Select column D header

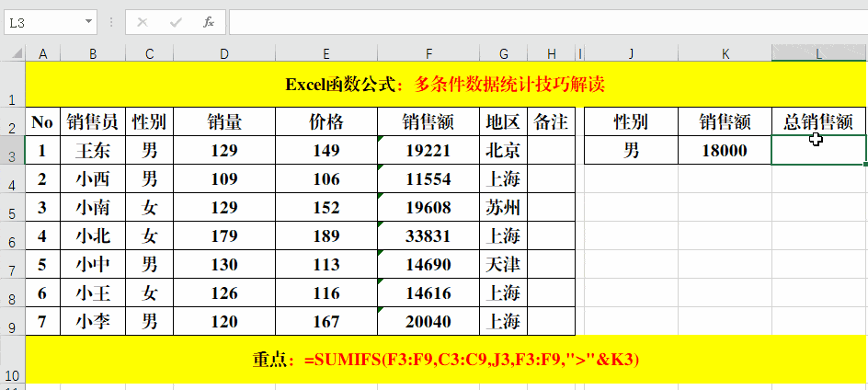coord(224,54)
